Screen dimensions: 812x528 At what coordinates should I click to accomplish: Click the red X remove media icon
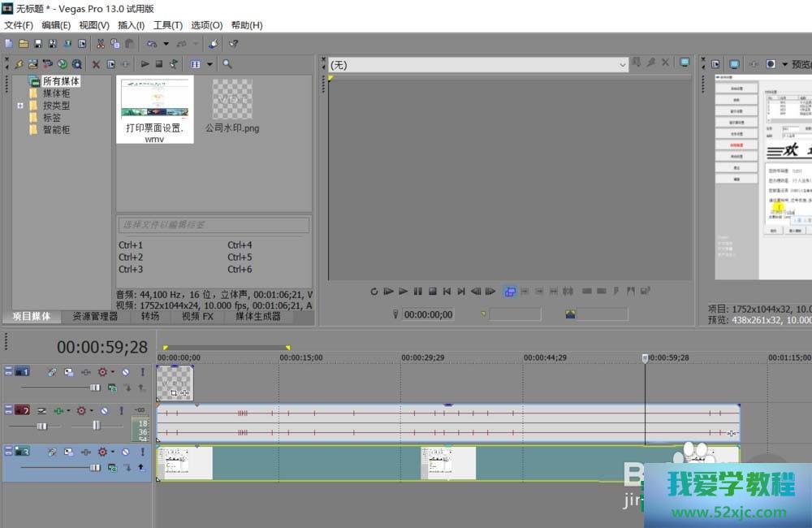(96, 64)
